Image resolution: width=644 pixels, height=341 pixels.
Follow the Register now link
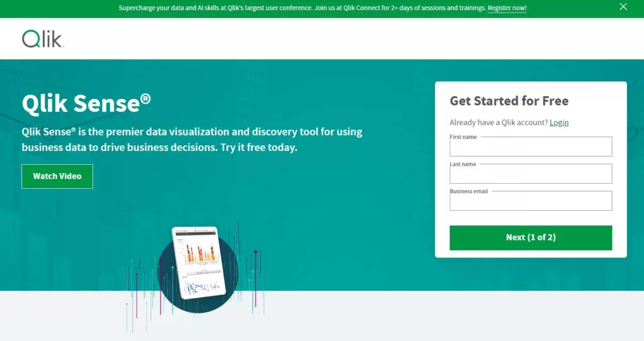tap(507, 8)
